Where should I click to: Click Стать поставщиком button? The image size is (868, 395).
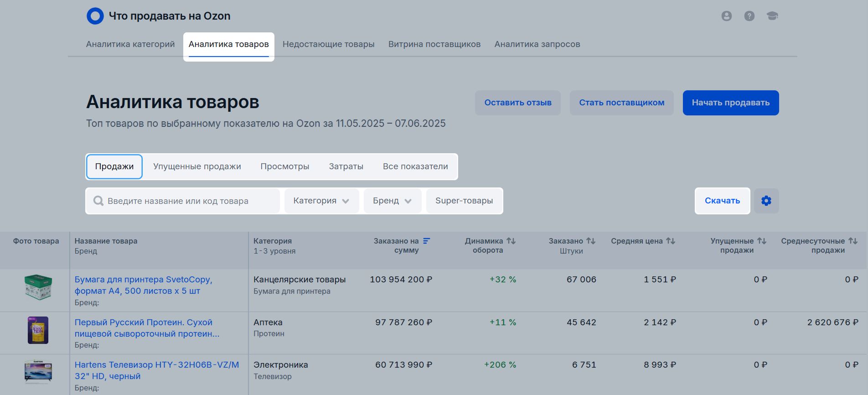[x=622, y=103]
